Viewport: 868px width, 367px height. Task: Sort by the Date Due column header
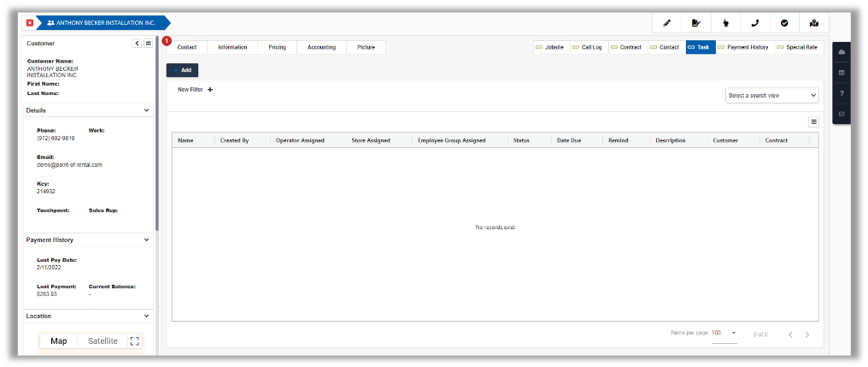pyautogui.click(x=569, y=141)
